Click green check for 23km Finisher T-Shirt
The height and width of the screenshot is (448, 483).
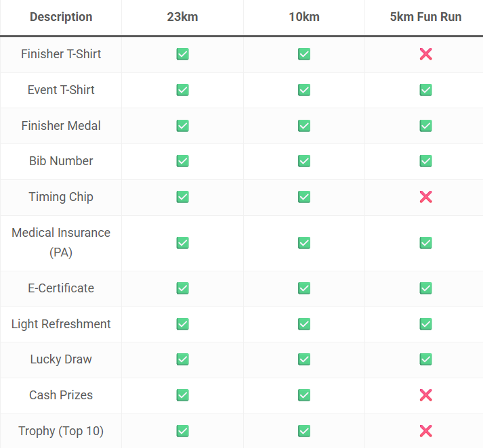[x=182, y=54]
